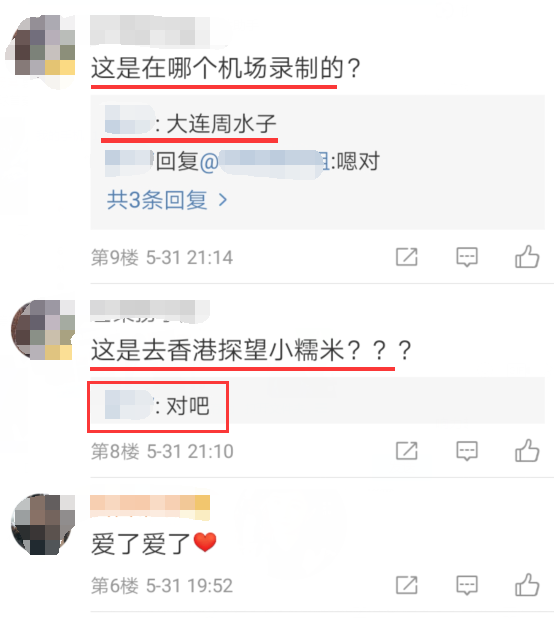Share the 第6楼 comment 爱了爱了
Viewport: 554px width, 623px height.
(407, 585)
